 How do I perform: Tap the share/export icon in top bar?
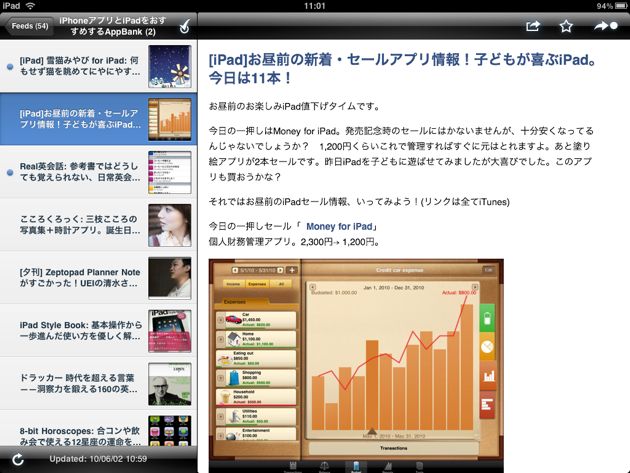point(533,26)
